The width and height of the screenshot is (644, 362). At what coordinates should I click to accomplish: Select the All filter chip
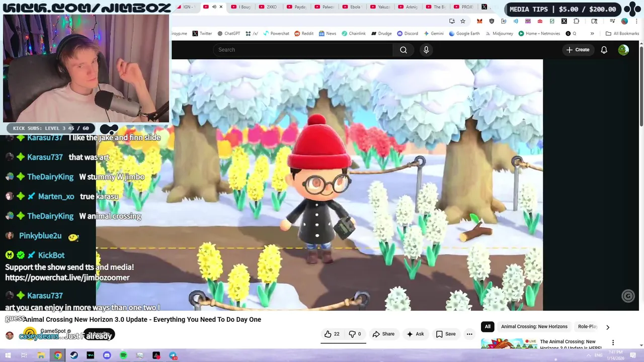(488, 326)
